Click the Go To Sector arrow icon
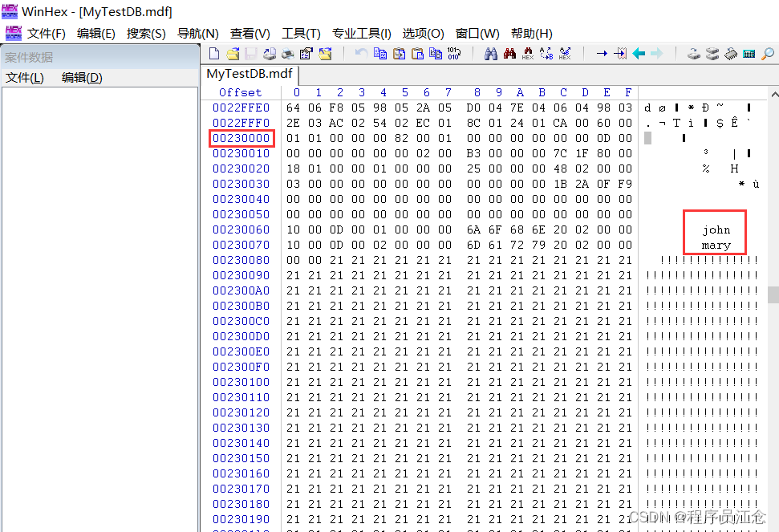779x532 pixels. pyautogui.click(x=620, y=54)
